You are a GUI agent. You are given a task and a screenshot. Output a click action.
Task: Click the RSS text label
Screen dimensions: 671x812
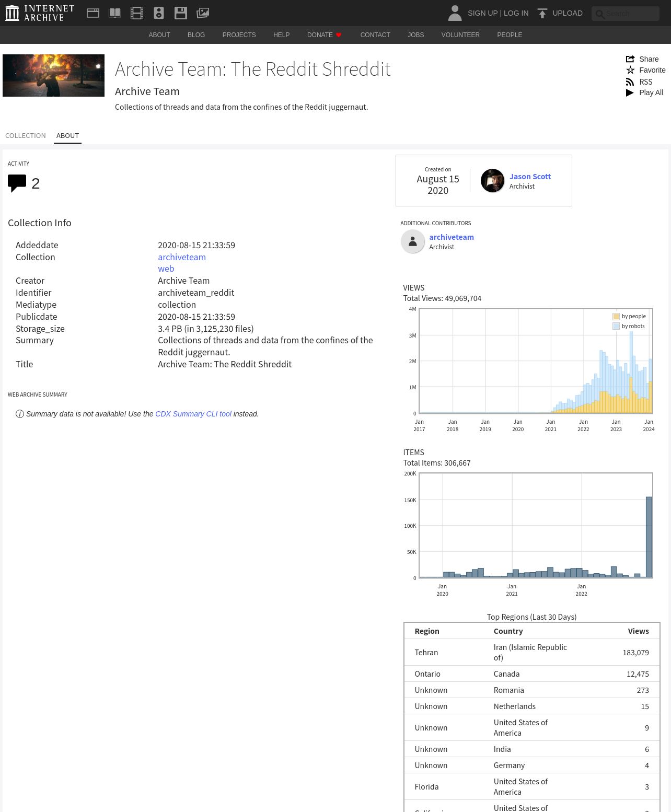[x=646, y=82]
